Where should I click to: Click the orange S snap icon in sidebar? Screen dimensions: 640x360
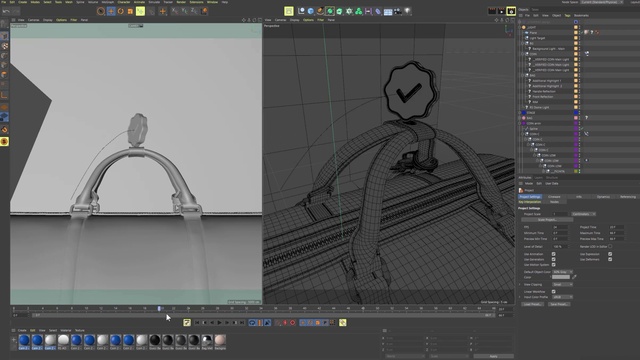tap(4, 142)
